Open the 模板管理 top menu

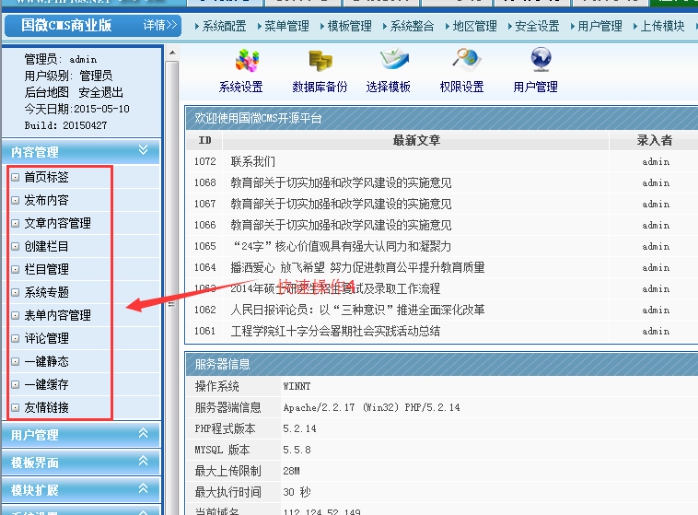(349, 26)
